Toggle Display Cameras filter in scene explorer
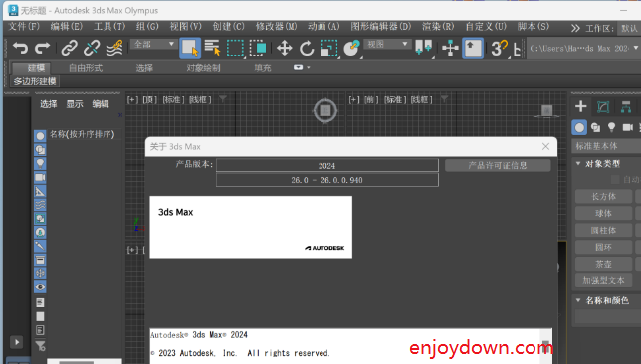This screenshot has height=364, width=641. click(x=40, y=177)
